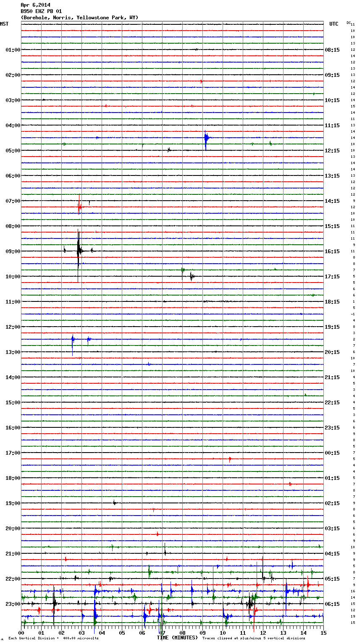Select the 03:00 MST row label
Image resolution: width=357 pixels, height=644 pixels.
[x=13, y=100]
